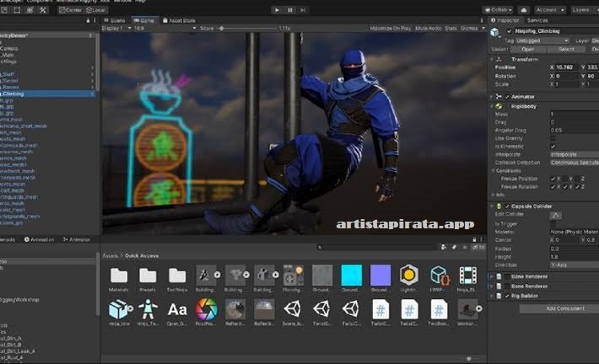Collapse the Constraints foldout
The height and width of the screenshot is (364, 599).
click(x=494, y=170)
